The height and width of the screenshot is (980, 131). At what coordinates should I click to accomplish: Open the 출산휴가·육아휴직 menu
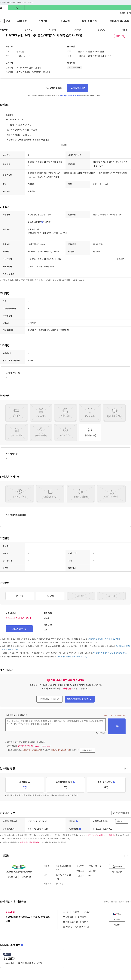coord(119,21)
